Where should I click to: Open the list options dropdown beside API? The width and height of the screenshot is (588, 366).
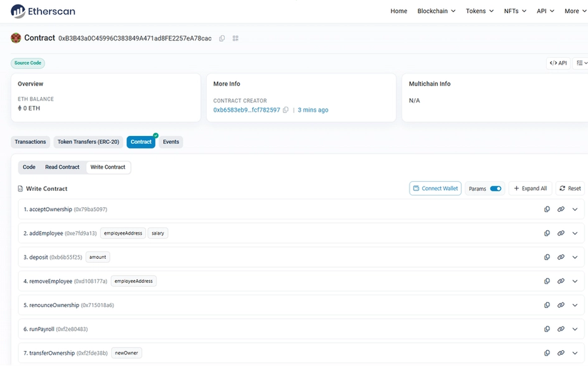[x=581, y=63]
